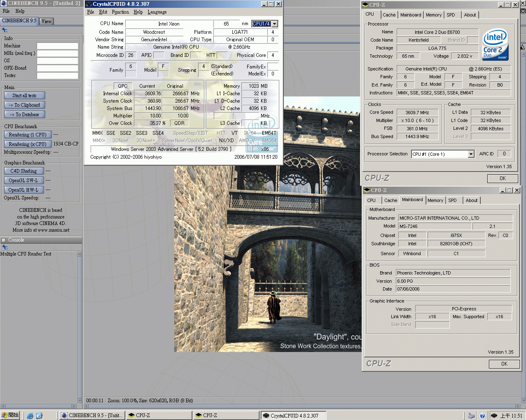Open the SPD tab in the CPU-Z processor window
Image resolution: width=526 pixels, height=420 pixels.
click(x=451, y=15)
